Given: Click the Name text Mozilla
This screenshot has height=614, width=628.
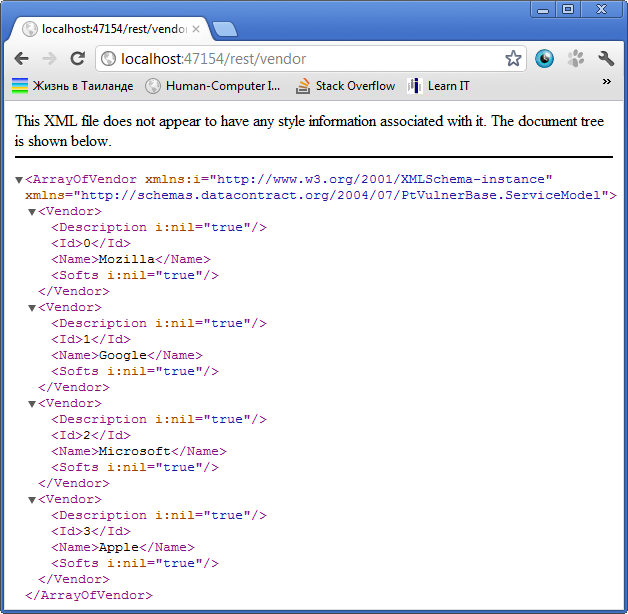Looking at the screenshot, I should 127,260.
